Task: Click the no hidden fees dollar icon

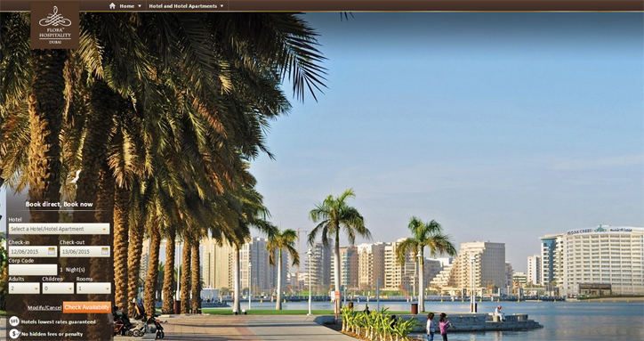Action: pyautogui.click(x=14, y=334)
